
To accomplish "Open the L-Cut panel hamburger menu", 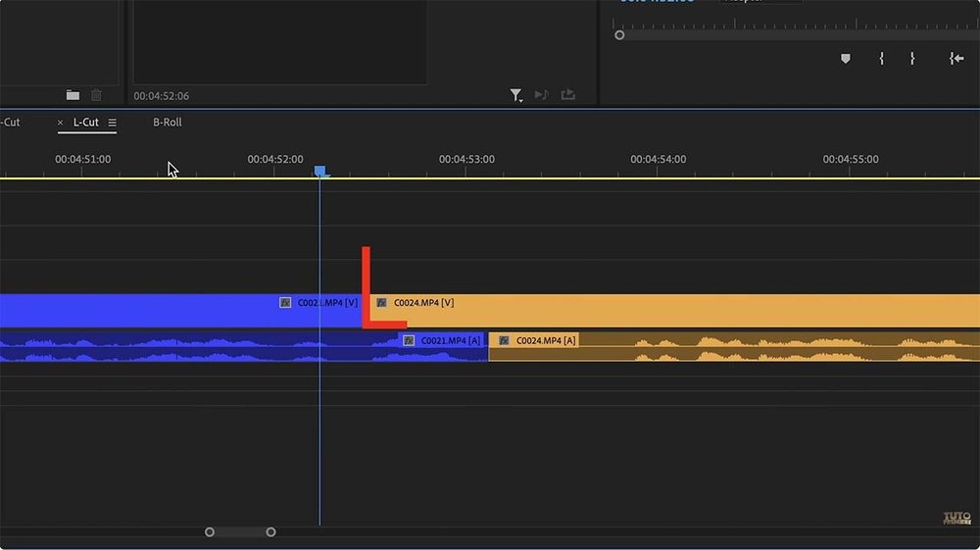I will click(112, 124).
